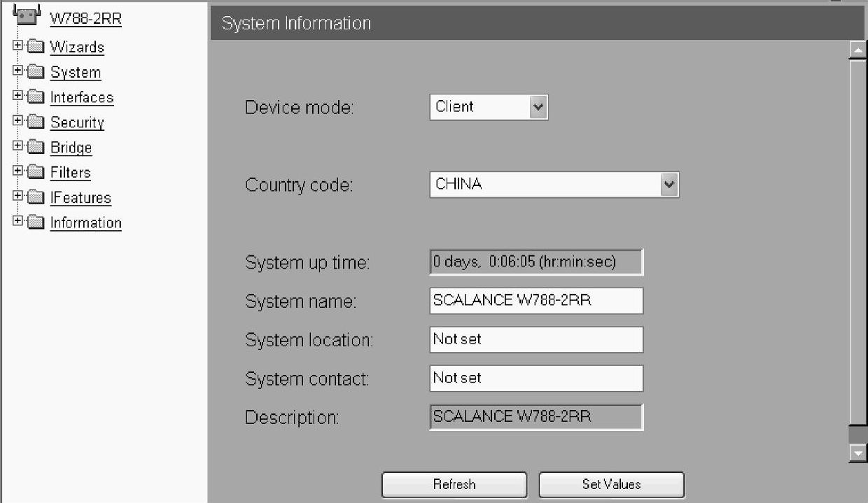
Task: Click the Wizards folder icon
Action: pyautogui.click(x=35, y=48)
